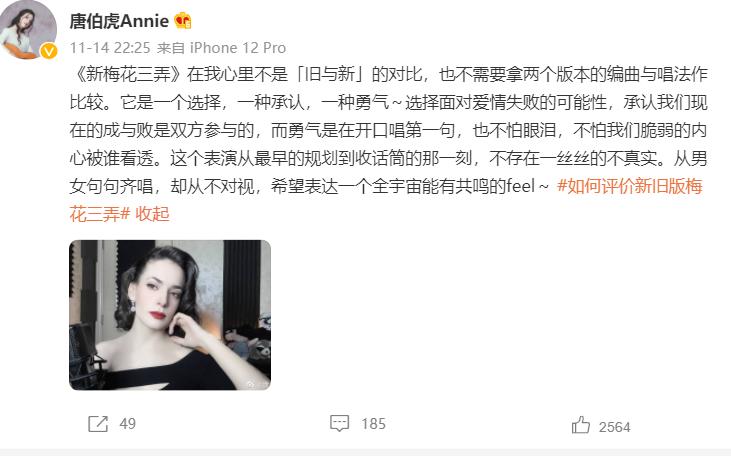
Task: Click the 《新梅花三弄》 title in post text
Action: (x=126, y=75)
